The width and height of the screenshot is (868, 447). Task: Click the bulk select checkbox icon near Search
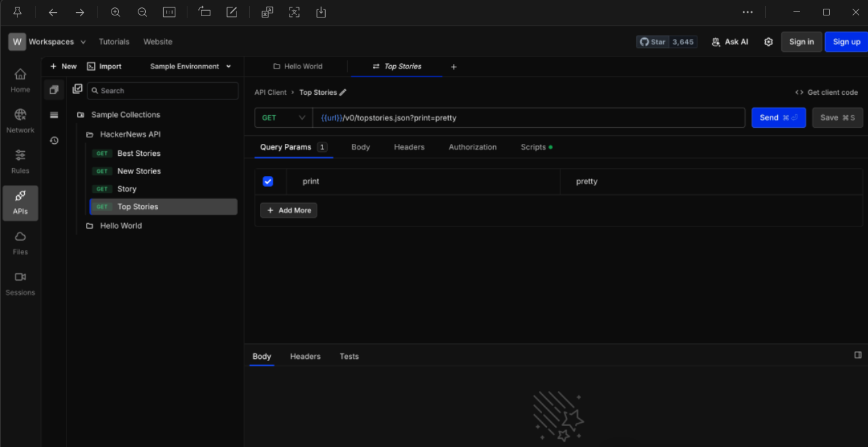(77, 89)
